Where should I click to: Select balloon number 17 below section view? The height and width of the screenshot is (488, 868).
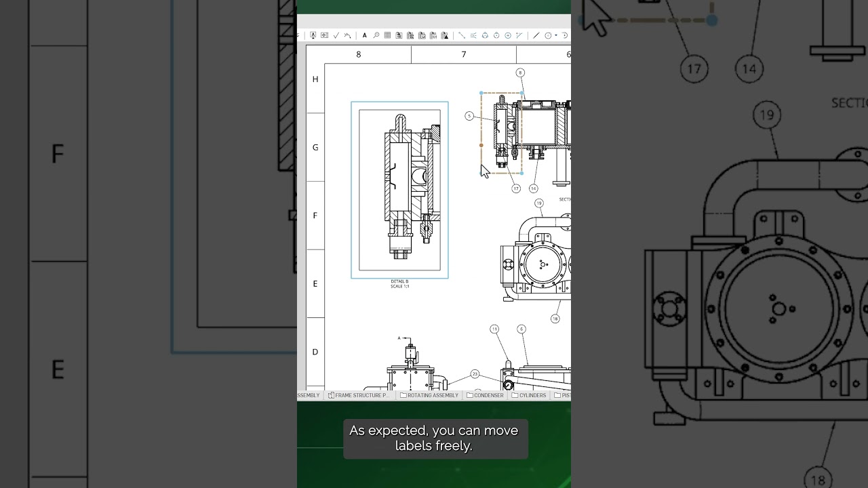point(516,188)
